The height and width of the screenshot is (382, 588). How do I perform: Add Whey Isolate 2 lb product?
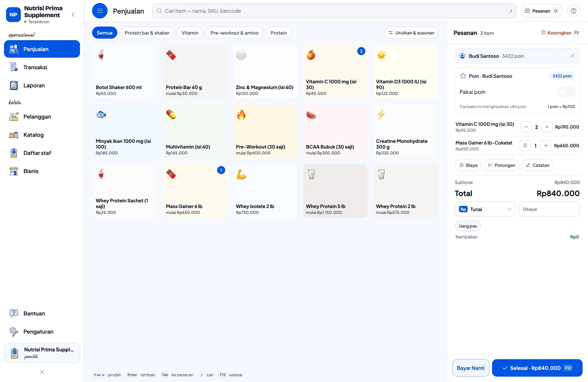(265, 191)
